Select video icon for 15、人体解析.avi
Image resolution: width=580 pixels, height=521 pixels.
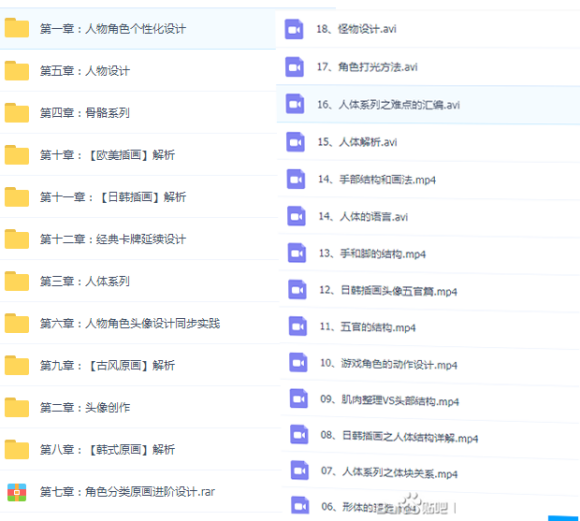(296, 142)
